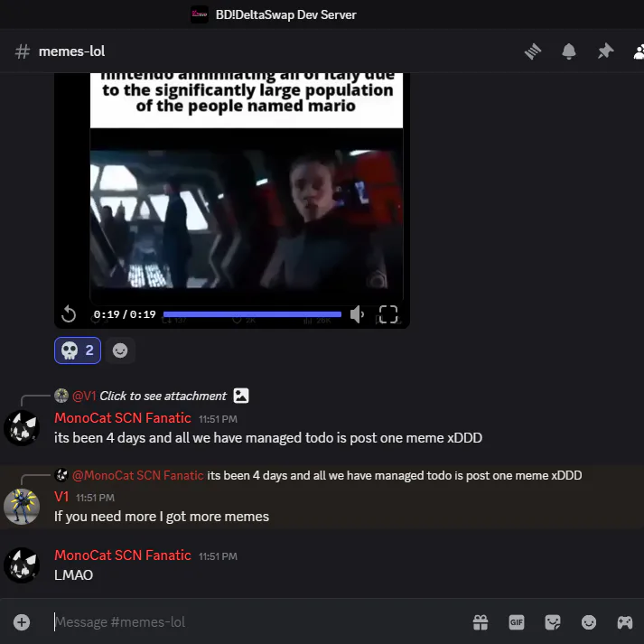Show pinned messages with the pin icon
This screenshot has width=644, height=644.
[605, 51]
